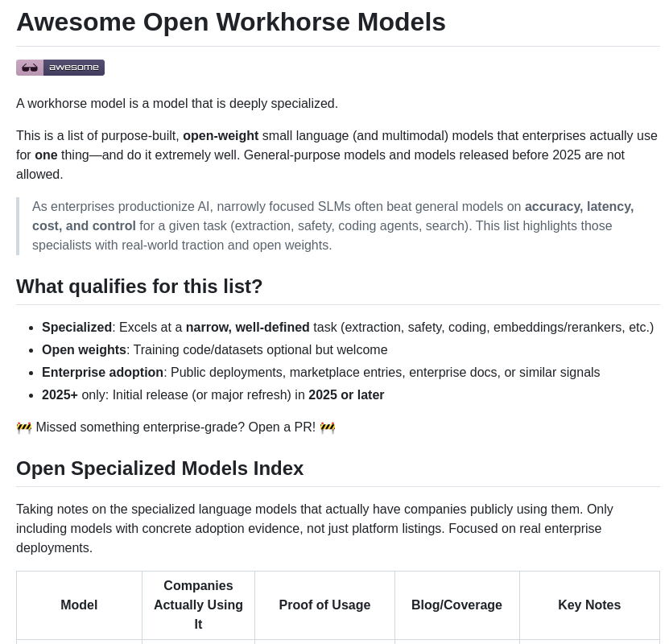Viewport: 669px width, 644px height.
Task: Select the Proof of Usage table header
Action: click(324, 605)
